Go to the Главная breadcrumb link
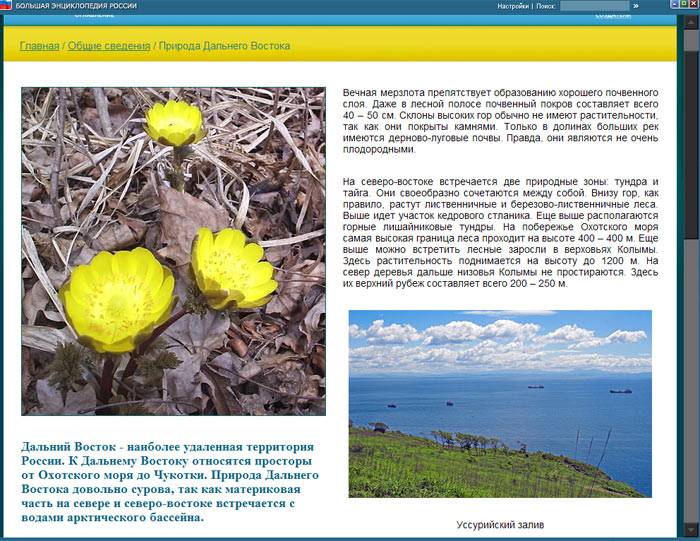Screen dimensions: 700x541 [x=39, y=46]
